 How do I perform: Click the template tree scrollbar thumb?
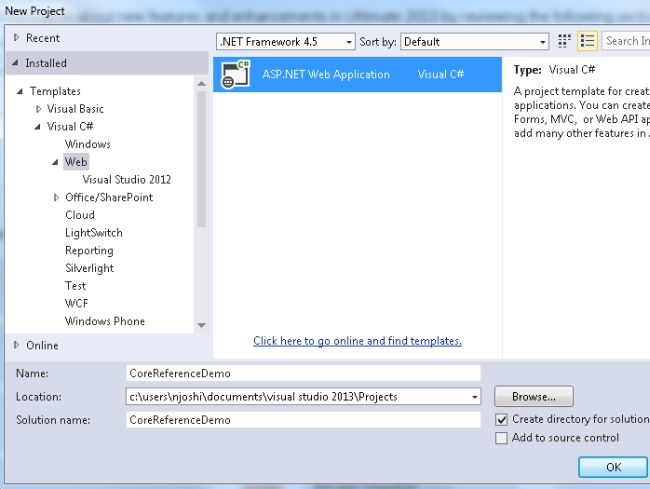pos(201,159)
